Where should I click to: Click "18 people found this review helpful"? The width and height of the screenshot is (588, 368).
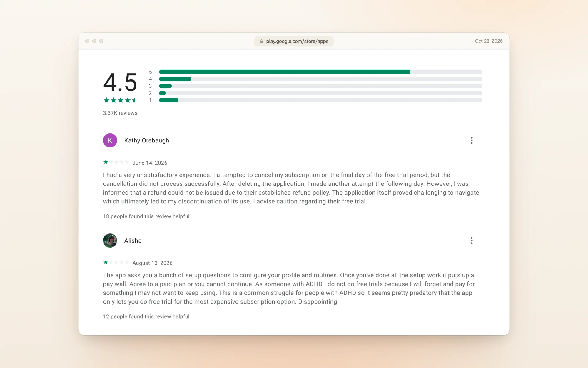pos(146,216)
